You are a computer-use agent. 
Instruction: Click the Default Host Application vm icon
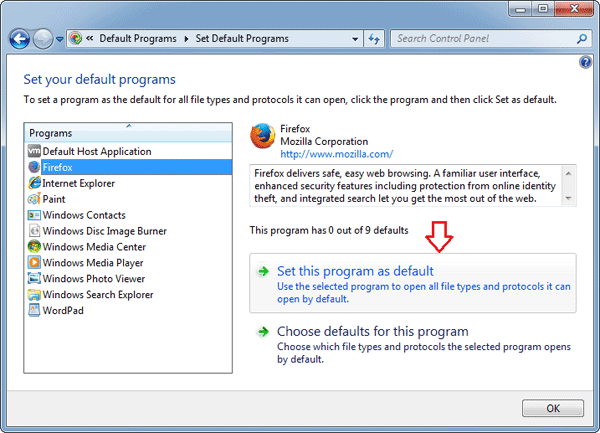[x=34, y=151]
